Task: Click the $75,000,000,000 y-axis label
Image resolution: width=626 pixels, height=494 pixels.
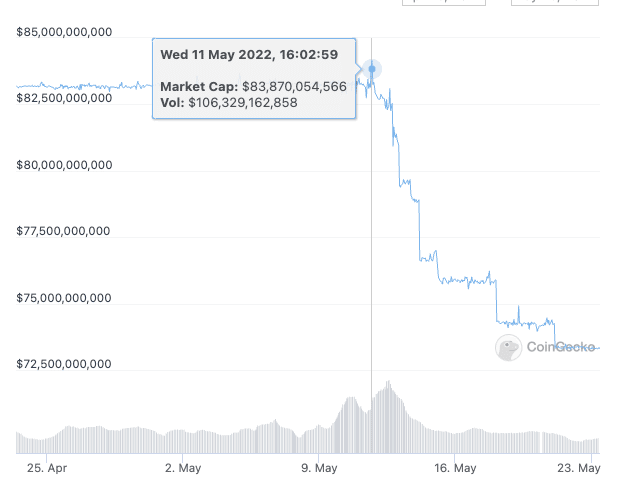Action: (64, 299)
